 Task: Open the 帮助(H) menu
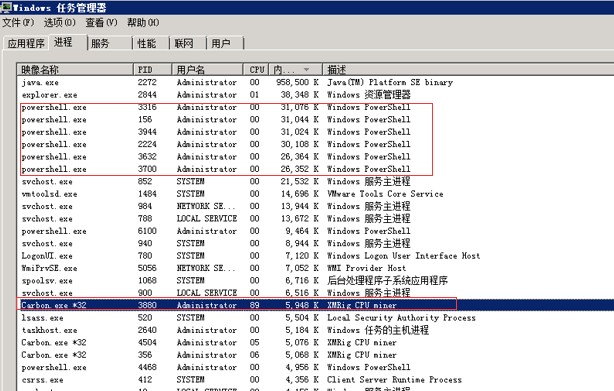click(x=143, y=23)
